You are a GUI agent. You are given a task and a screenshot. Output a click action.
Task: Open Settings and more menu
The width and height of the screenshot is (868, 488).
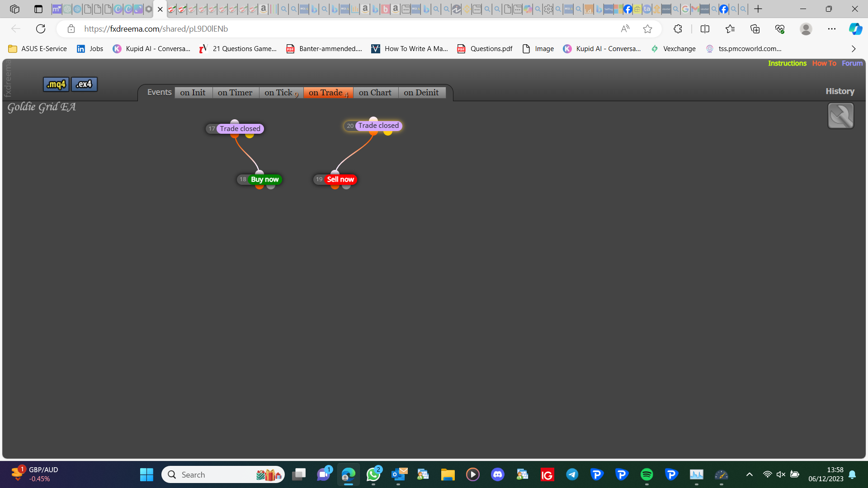click(832, 29)
